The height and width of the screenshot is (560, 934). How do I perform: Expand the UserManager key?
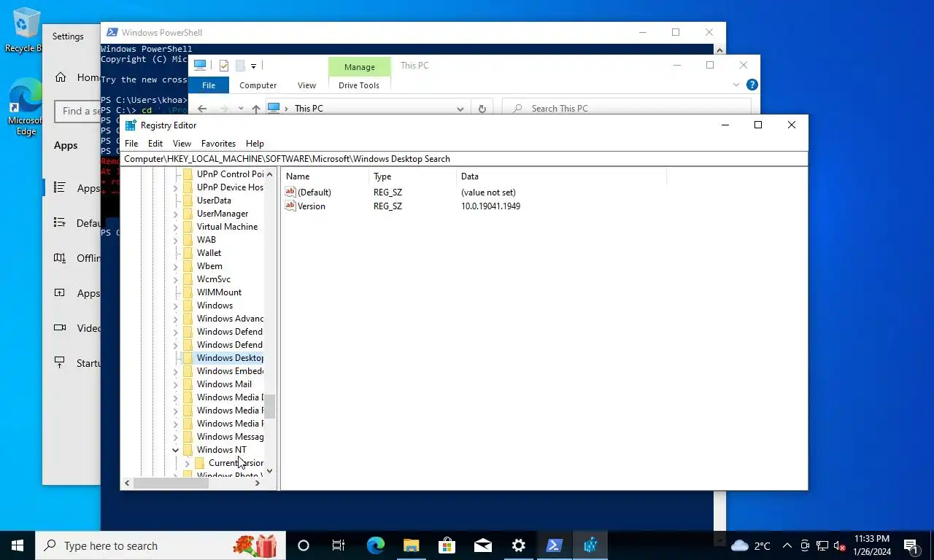175,214
